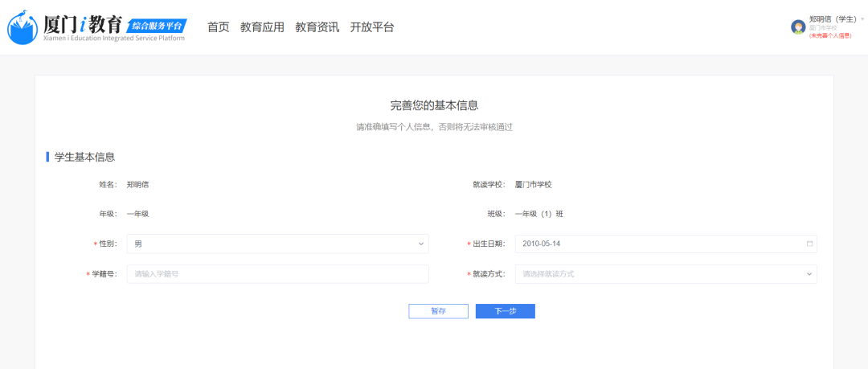Click the 暂存 button
Image resolution: width=868 pixels, height=369 pixels.
(x=438, y=311)
